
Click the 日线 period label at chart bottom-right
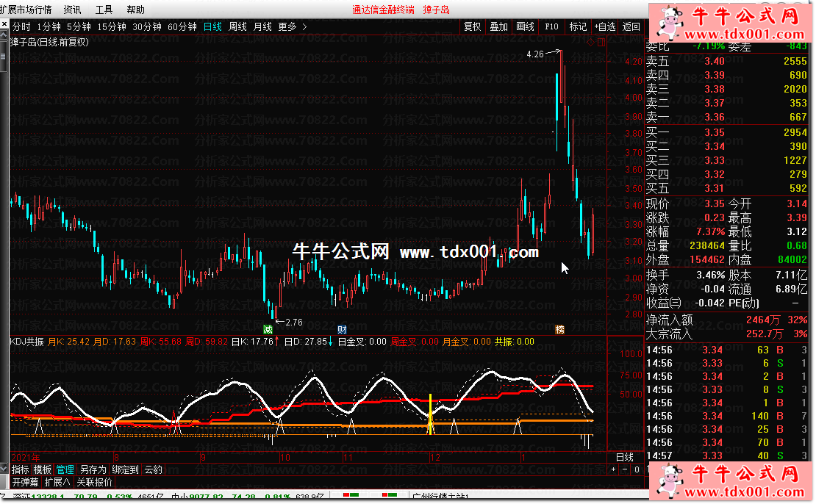click(x=624, y=457)
